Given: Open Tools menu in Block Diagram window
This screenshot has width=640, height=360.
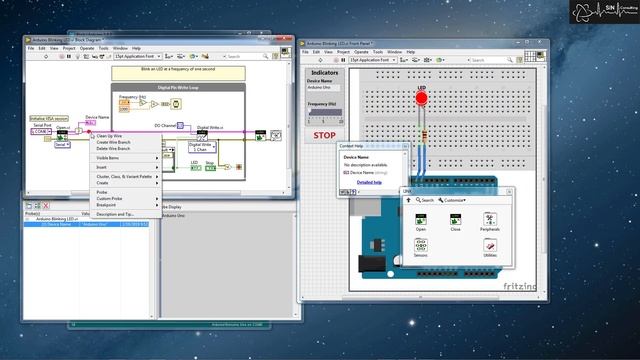Looking at the screenshot, I should (x=104, y=48).
